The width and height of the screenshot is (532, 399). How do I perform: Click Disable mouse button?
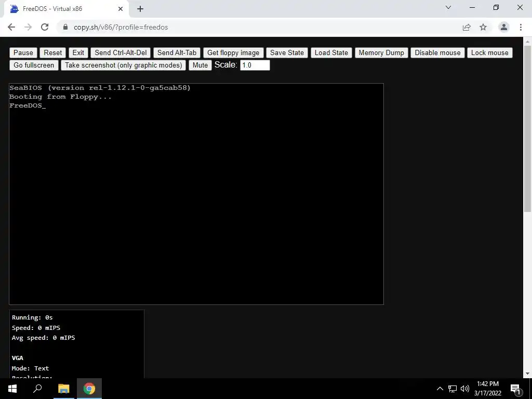[437, 52]
